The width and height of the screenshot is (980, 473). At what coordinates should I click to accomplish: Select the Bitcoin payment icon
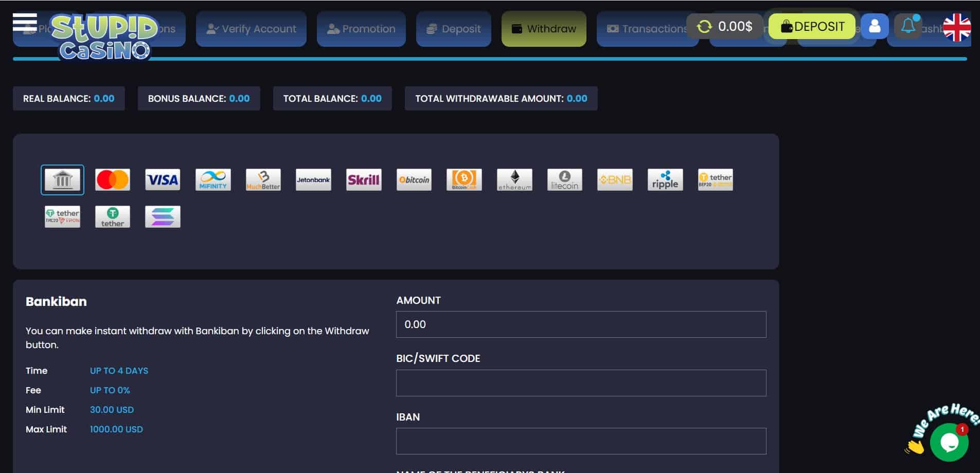(414, 180)
